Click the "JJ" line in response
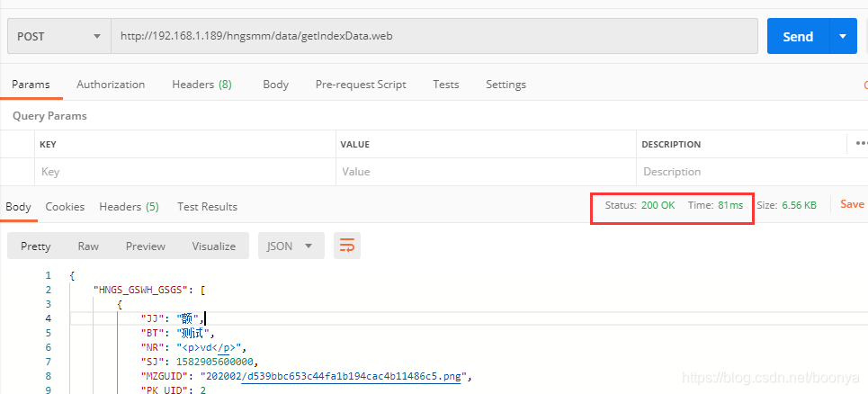This screenshot has height=394, width=868. pyautogui.click(x=174, y=318)
